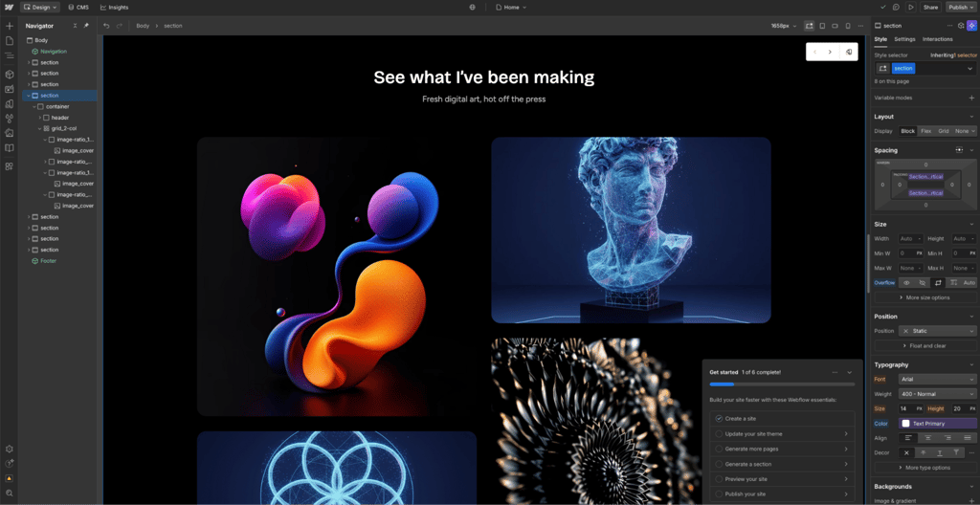Open the Home page dropdown
This screenshot has height=505, width=980.
511,8
